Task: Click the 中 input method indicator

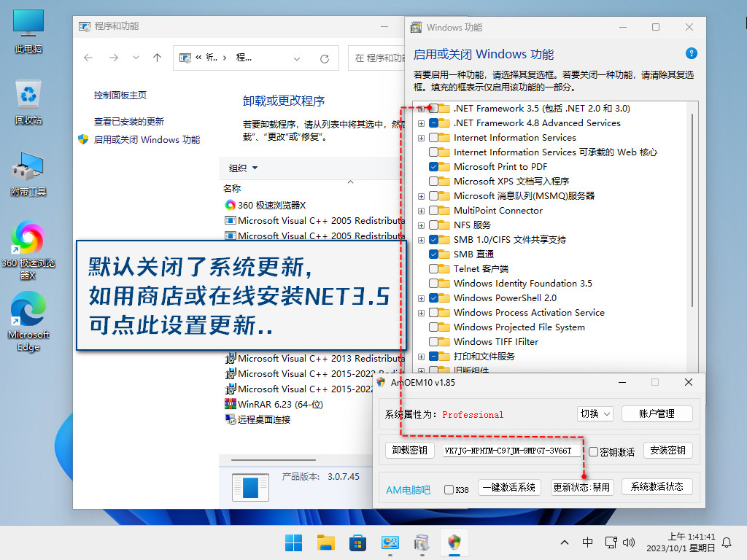Action: click(x=587, y=542)
